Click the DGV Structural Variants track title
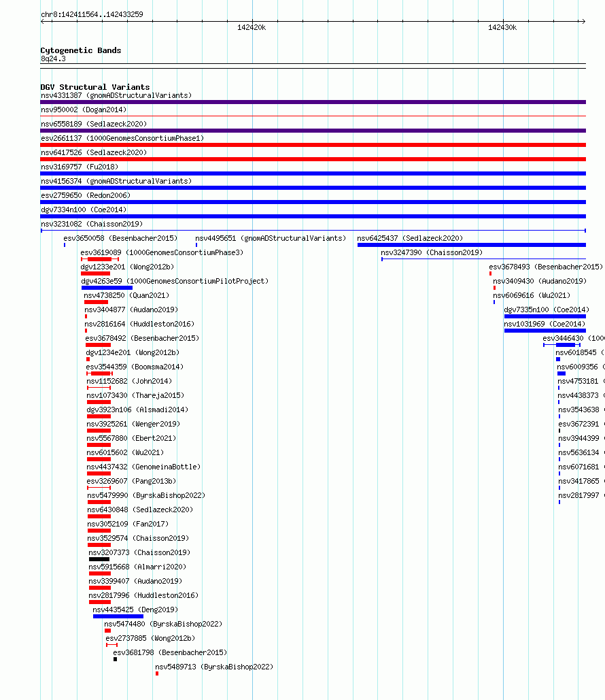Viewport: 605px width, 700px height. point(95,87)
